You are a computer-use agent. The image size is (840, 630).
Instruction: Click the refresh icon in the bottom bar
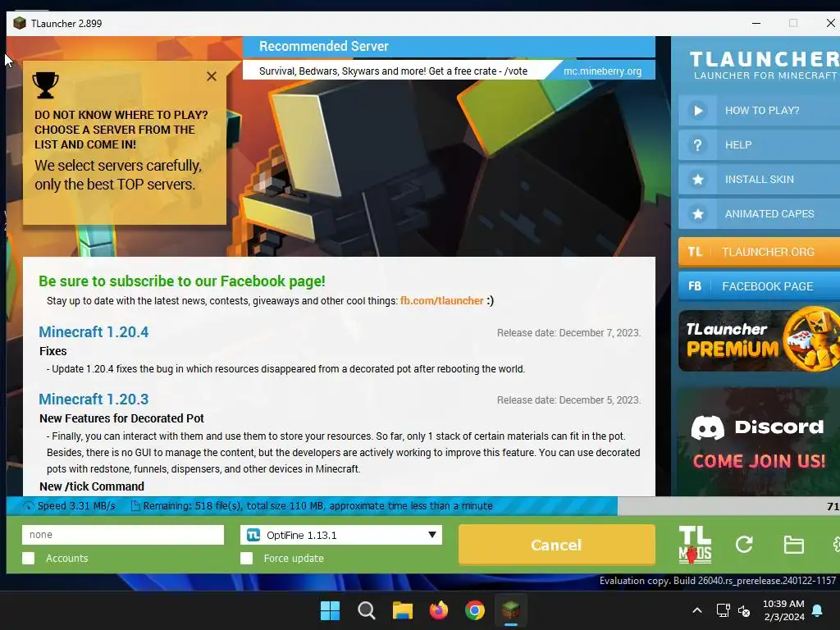[x=744, y=545]
